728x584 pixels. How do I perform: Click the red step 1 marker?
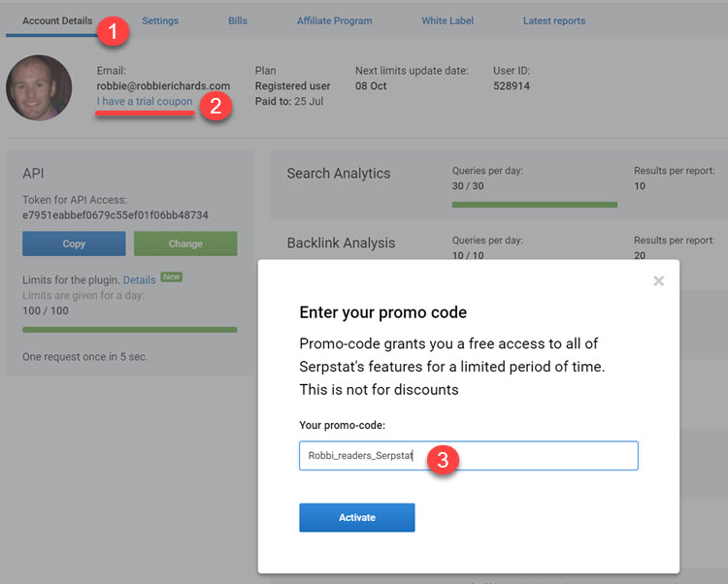pos(115,30)
